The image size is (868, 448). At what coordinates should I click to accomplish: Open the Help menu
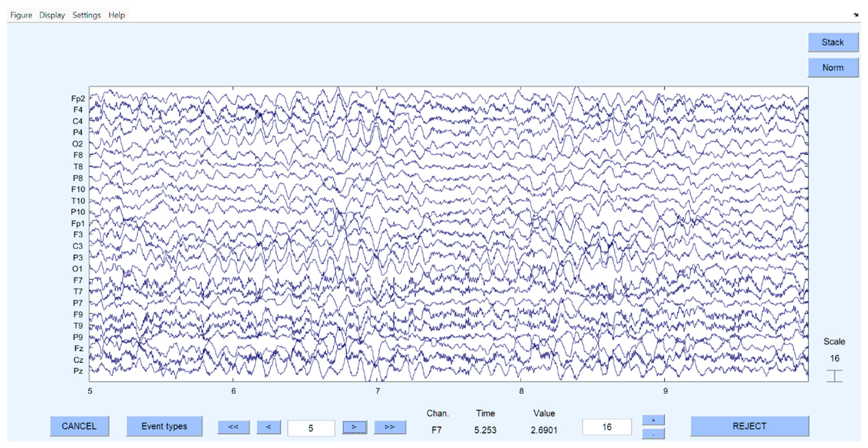[116, 15]
